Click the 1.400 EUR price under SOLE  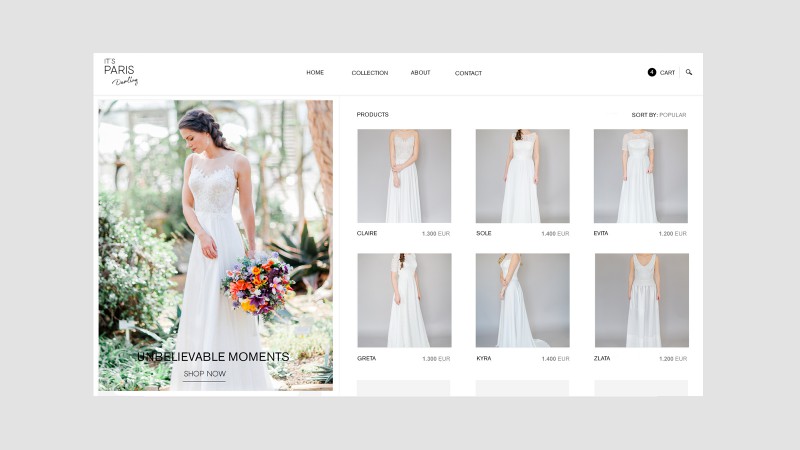tap(555, 234)
